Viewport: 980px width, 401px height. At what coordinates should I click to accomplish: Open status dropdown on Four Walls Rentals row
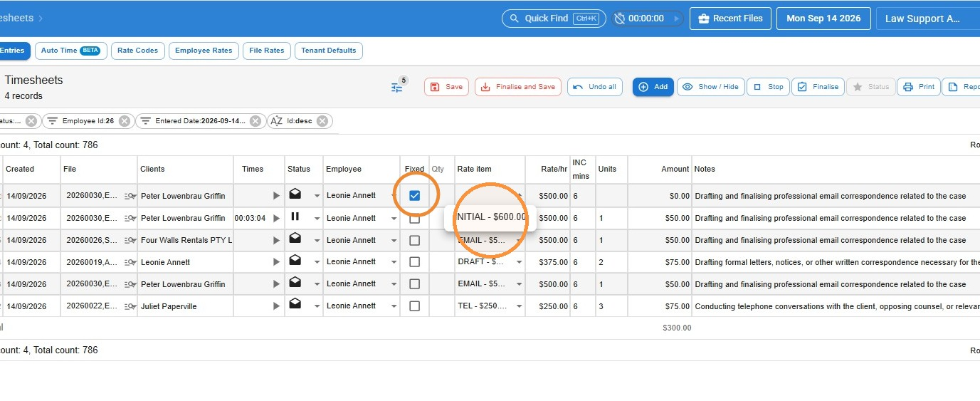coord(317,241)
